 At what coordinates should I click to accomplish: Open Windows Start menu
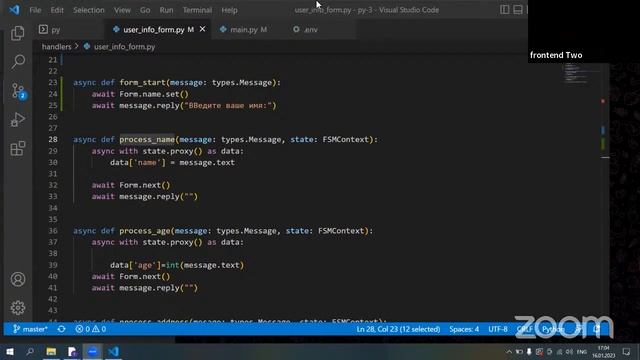point(9,351)
